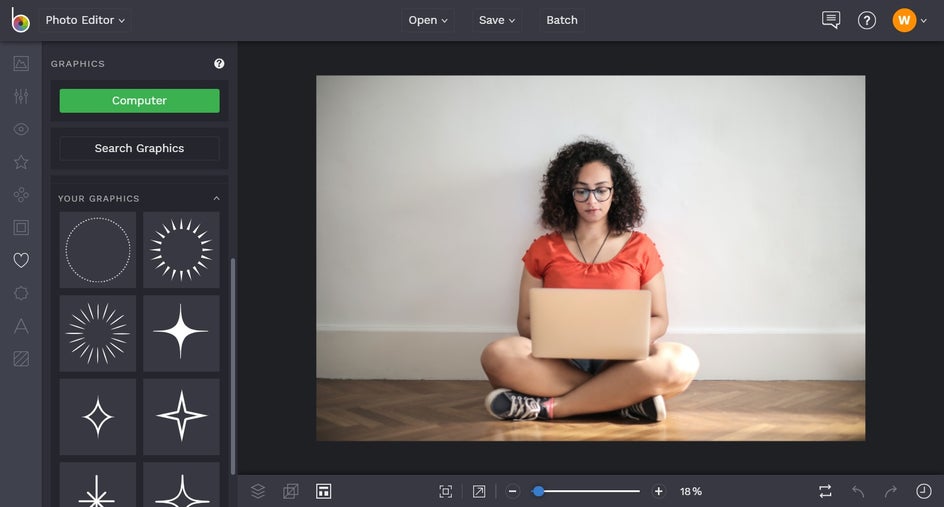Image resolution: width=944 pixels, height=507 pixels.
Task: Click the orange W account avatar
Action: click(x=904, y=20)
